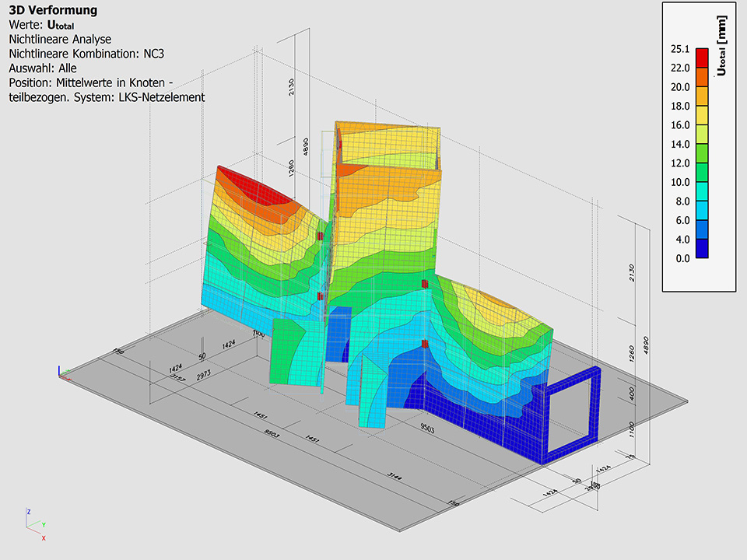Select the Nichtlineare Kombination: NC3 text

[85, 53]
